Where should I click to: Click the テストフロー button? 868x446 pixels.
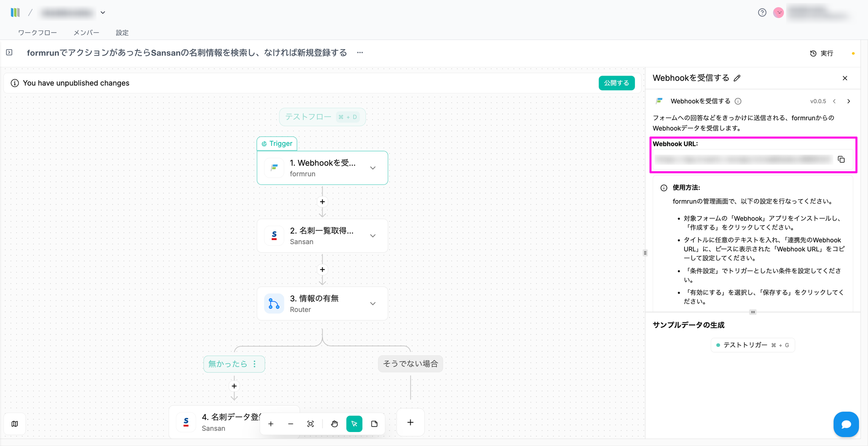pyautogui.click(x=322, y=117)
